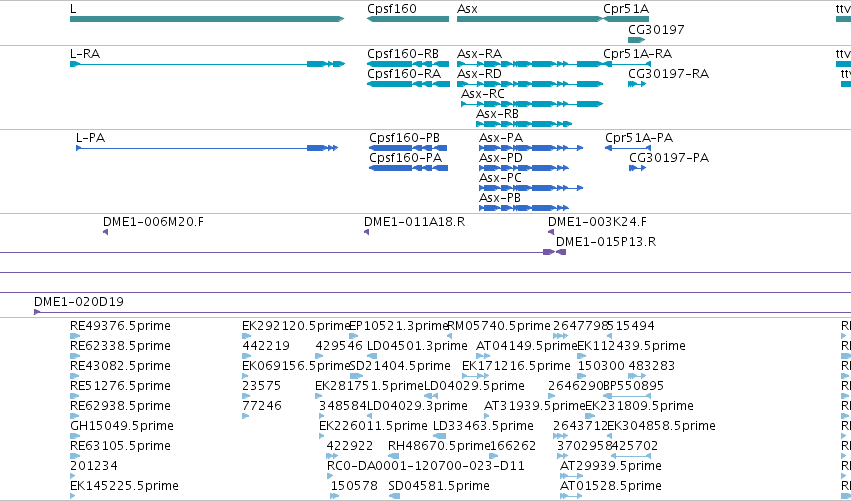Click EST EK171216.5prime
This screenshot has height=501, width=851.
point(473,376)
